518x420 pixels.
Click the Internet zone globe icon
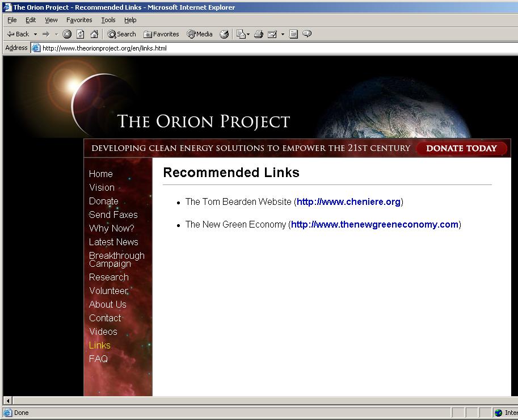pos(499,413)
